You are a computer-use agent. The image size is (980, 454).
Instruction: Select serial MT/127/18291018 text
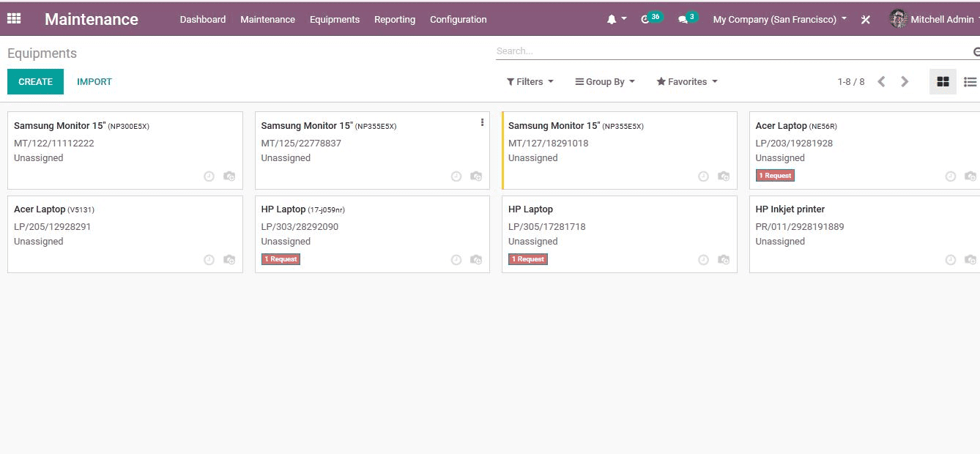pos(549,144)
